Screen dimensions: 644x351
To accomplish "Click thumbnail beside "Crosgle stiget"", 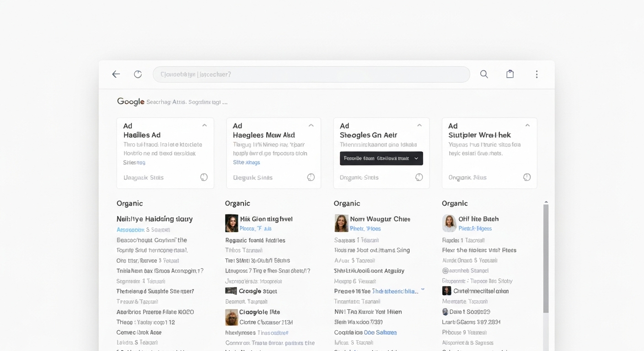I will point(231,291).
